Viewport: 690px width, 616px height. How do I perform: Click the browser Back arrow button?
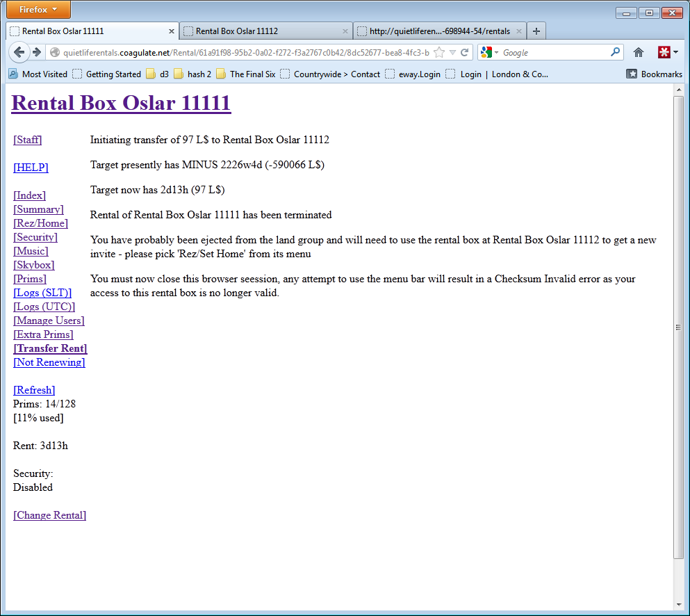19,53
